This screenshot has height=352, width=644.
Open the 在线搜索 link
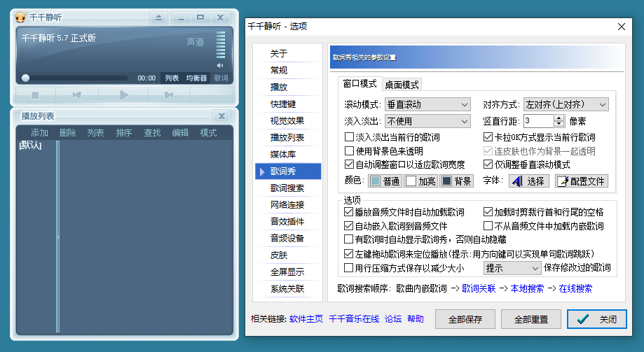[575, 288]
